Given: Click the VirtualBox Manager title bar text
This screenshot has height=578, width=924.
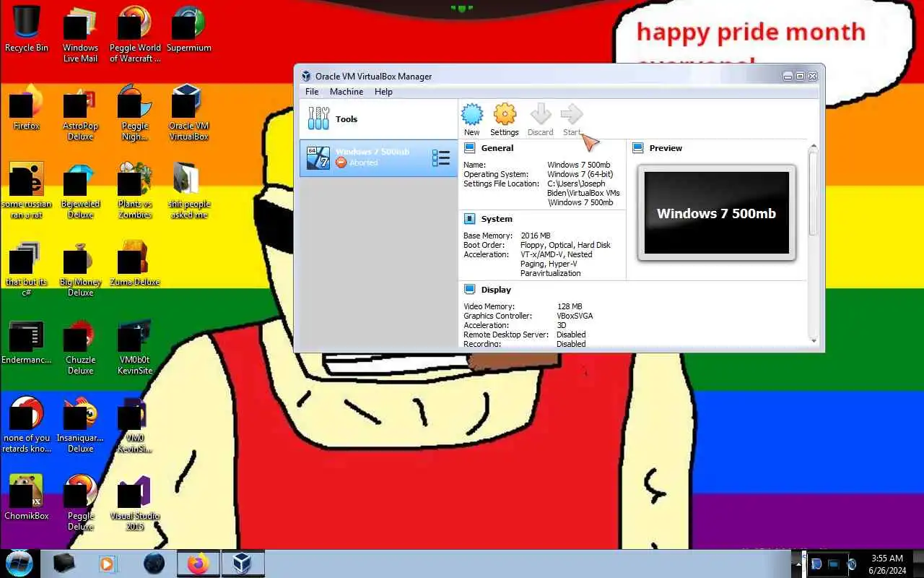Looking at the screenshot, I should [x=373, y=76].
